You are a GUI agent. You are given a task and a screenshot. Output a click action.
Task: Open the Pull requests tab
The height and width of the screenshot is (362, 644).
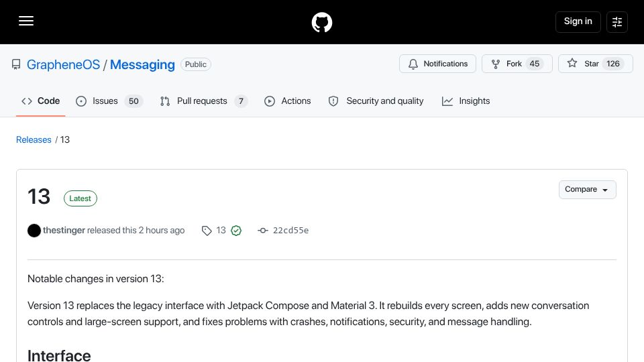[204, 101]
